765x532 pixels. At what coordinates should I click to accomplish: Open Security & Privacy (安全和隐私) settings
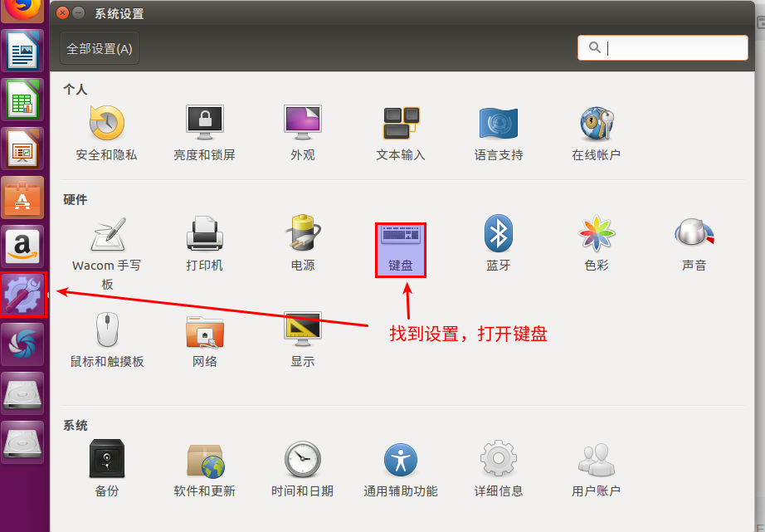(x=106, y=133)
